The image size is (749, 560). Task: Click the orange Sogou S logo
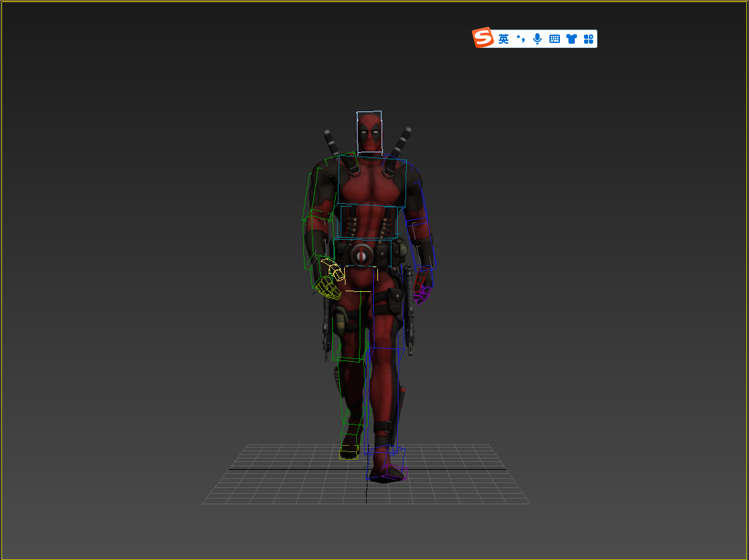pos(483,38)
